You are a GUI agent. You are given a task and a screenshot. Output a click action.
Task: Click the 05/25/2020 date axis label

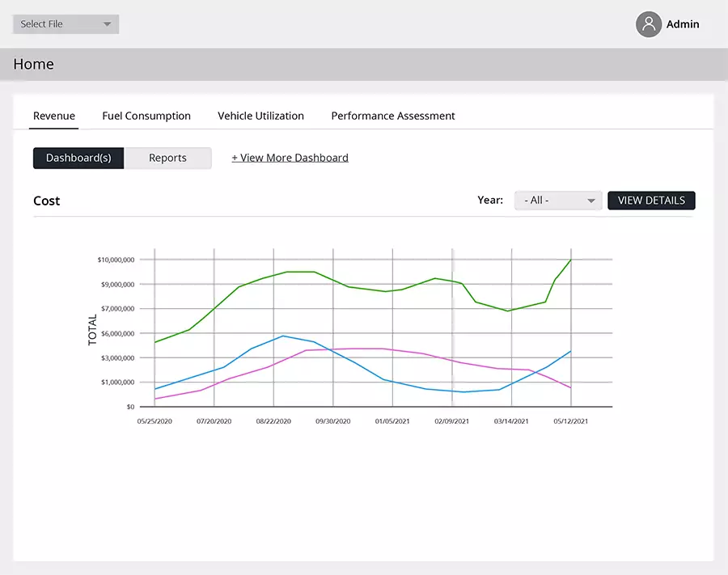point(154,421)
